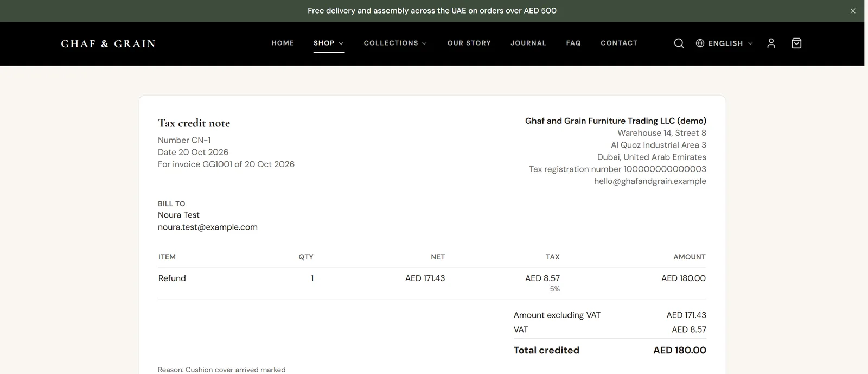The width and height of the screenshot is (868, 374).
Task: Click the AMOUNT column header
Action: pyautogui.click(x=690, y=257)
